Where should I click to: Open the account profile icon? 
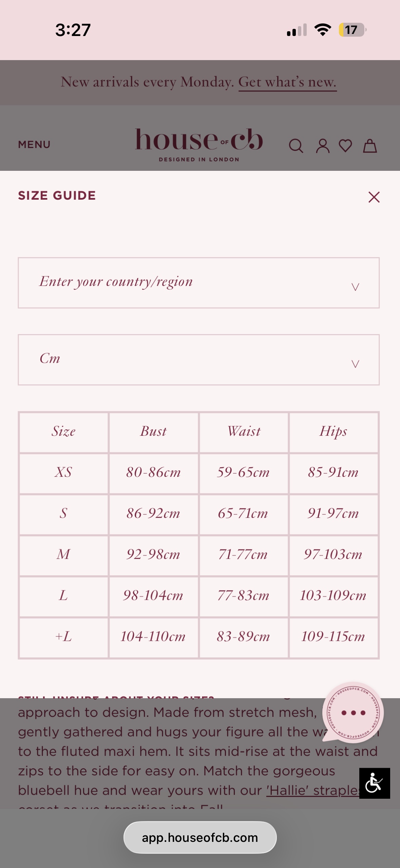[x=323, y=146]
